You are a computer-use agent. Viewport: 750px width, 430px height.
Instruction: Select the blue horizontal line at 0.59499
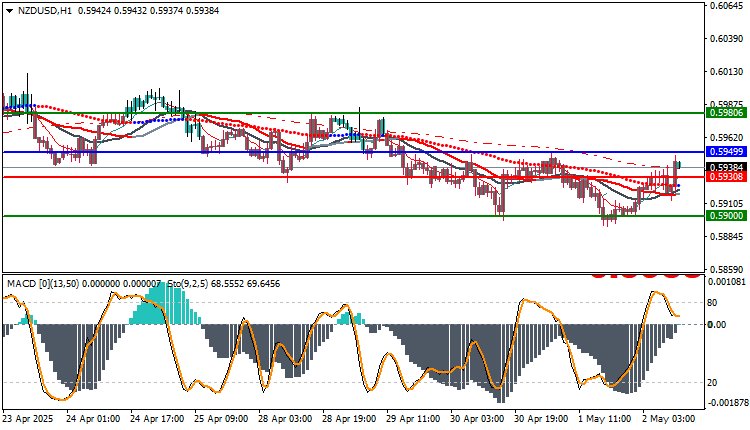click(353, 152)
